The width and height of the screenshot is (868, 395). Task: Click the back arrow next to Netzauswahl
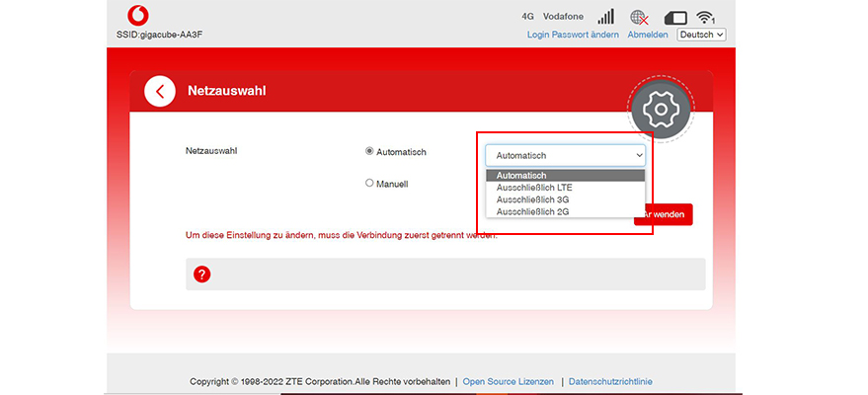coord(160,91)
